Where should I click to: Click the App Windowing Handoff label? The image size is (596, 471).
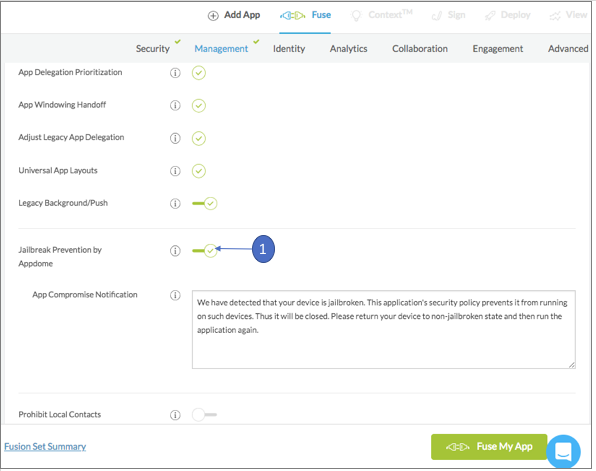[62, 105]
